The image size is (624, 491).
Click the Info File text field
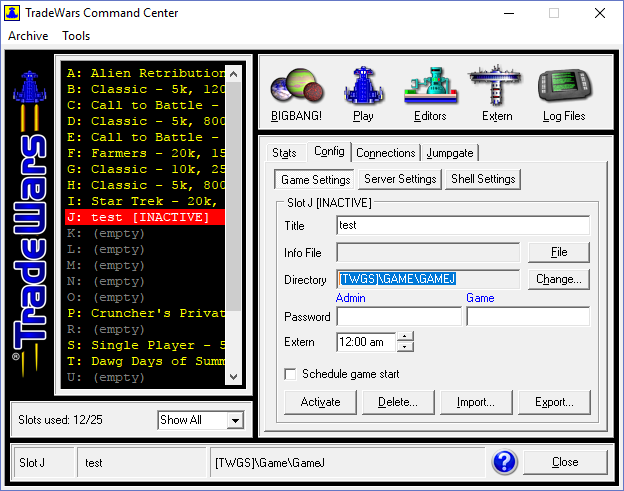428,252
